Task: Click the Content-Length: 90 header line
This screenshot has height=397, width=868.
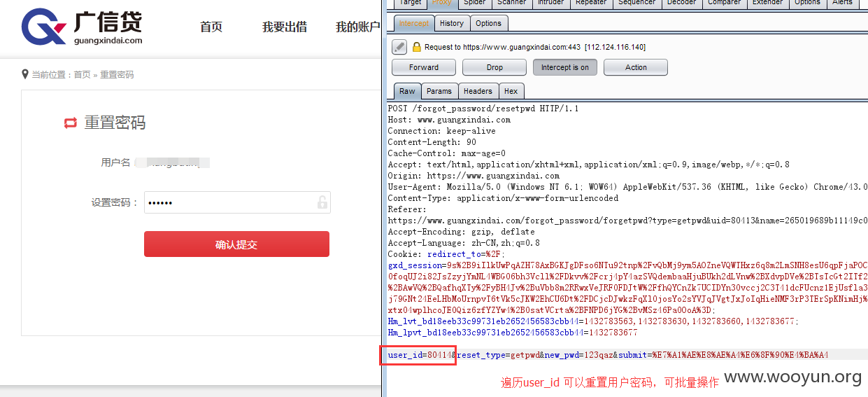Action: click(432, 142)
